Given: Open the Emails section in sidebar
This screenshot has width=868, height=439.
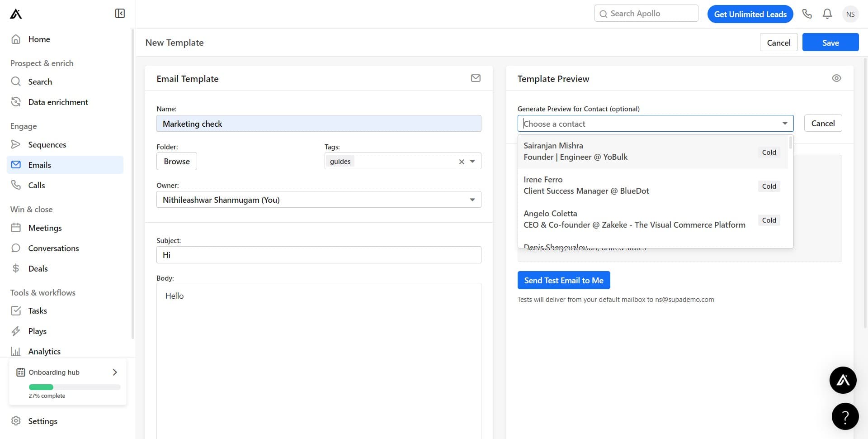Looking at the screenshot, I should 40,165.
